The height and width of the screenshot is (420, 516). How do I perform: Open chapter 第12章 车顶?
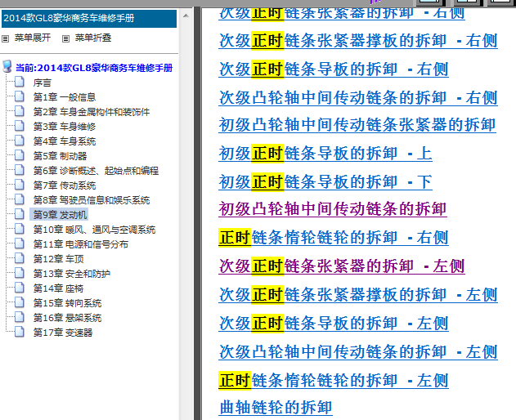click(58, 259)
